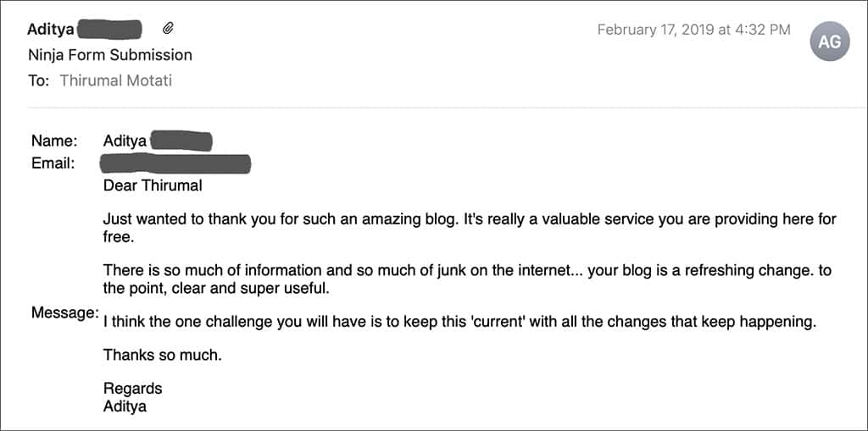Click the "Dear Thirumal" greeting
The image size is (868, 431).
[153, 185]
